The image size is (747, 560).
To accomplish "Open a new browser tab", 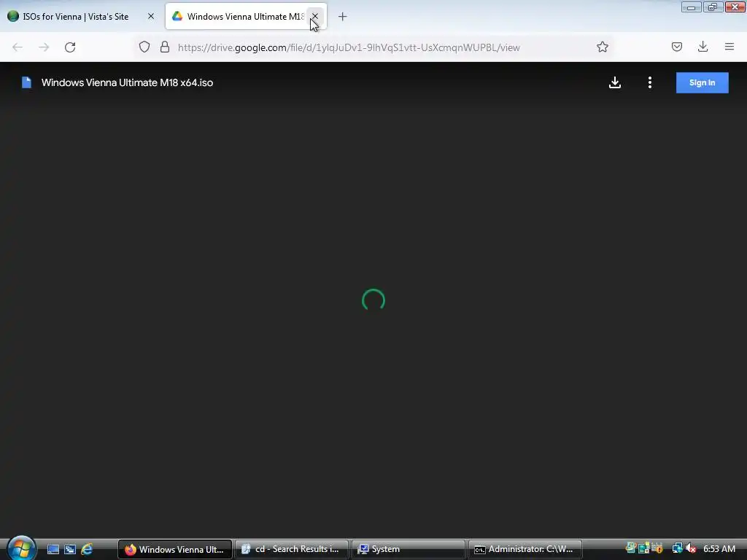I will pos(342,17).
